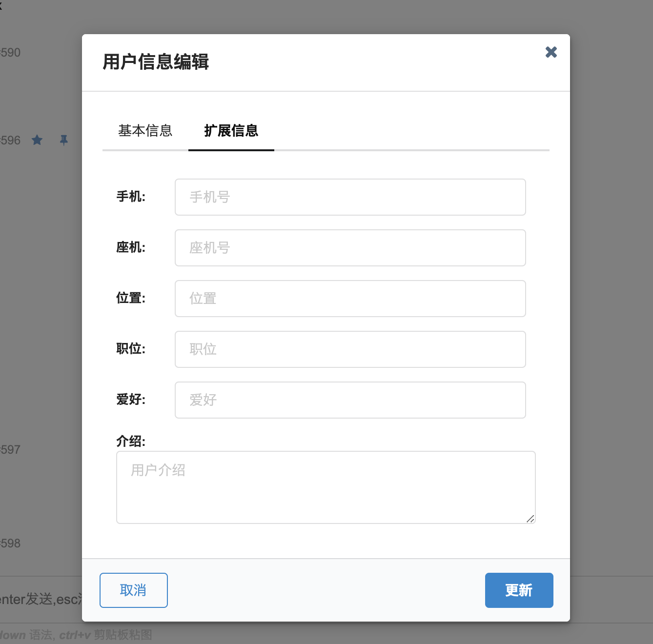Click the 职位: label
Viewport: 653px width, 644px height.
pyautogui.click(x=131, y=349)
